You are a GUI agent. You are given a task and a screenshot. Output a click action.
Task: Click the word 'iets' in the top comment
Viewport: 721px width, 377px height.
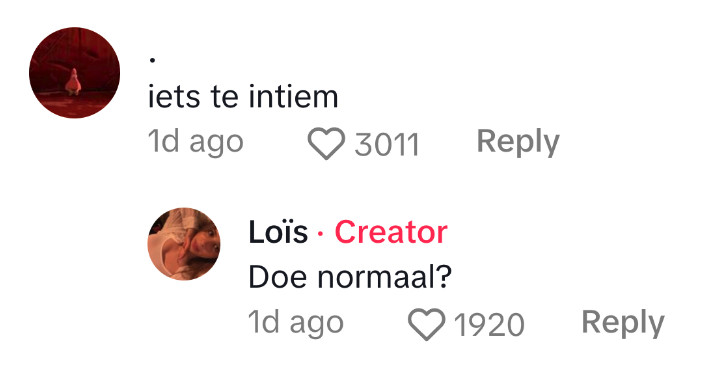coord(174,97)
